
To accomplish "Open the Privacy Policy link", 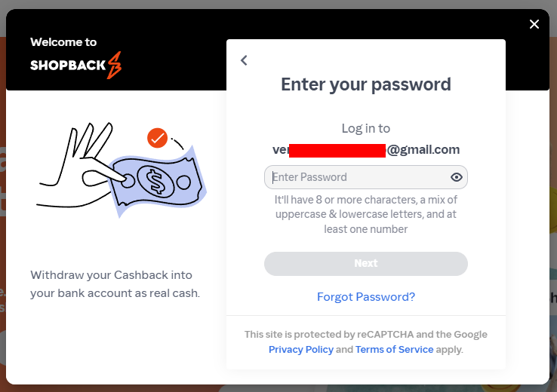I will pos(300,350).
